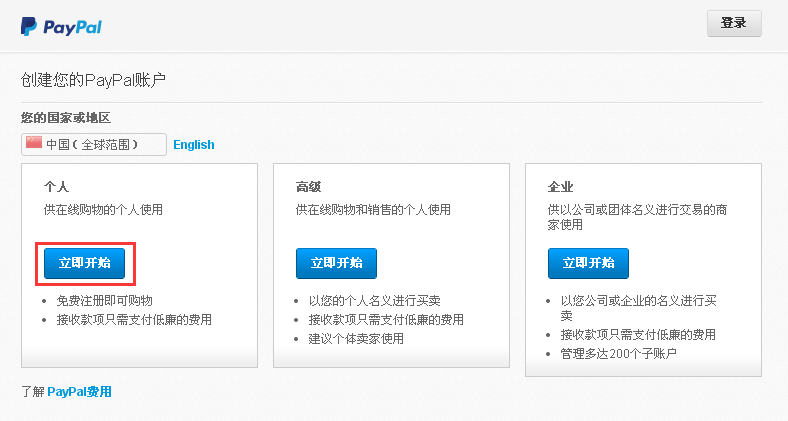Click the 企业 account type heading
The height and width of the screenshot is (421, 788).
point(560,187)
